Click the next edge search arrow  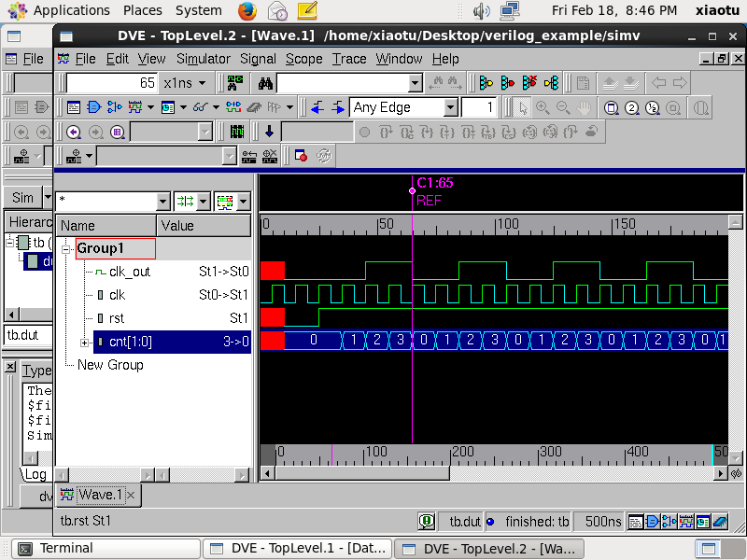338,107
